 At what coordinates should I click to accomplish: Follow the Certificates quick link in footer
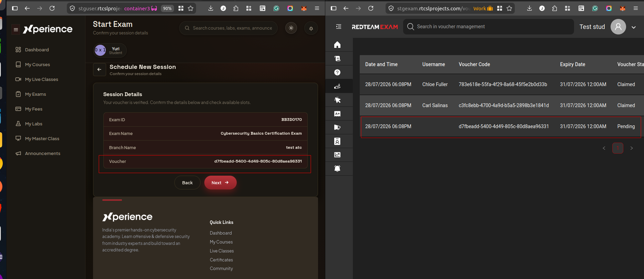(222, 260)
